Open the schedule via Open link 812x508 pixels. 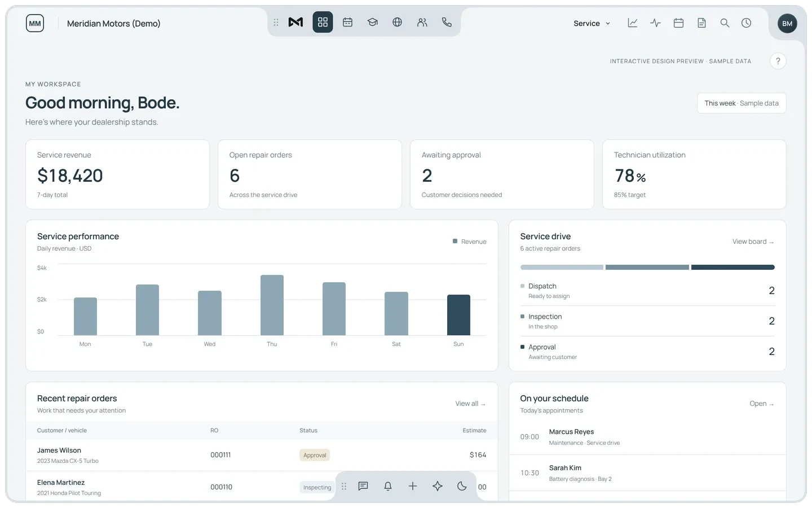click(x=762, y=404)
